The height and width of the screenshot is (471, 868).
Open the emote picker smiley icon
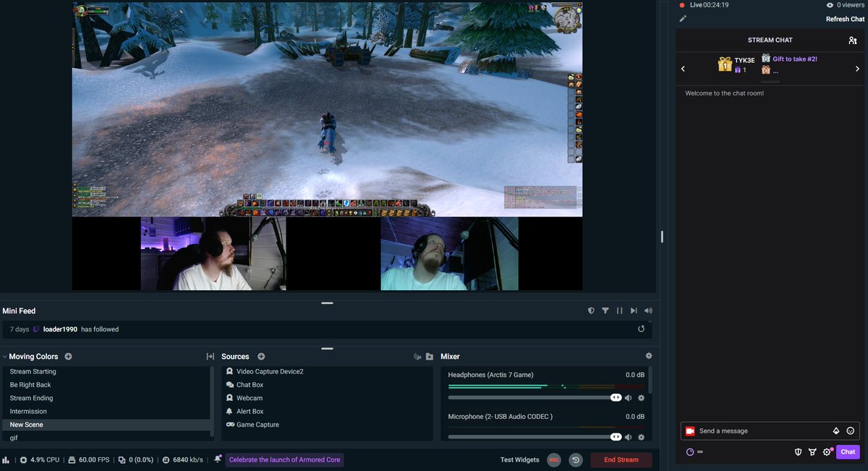point(851,430)
